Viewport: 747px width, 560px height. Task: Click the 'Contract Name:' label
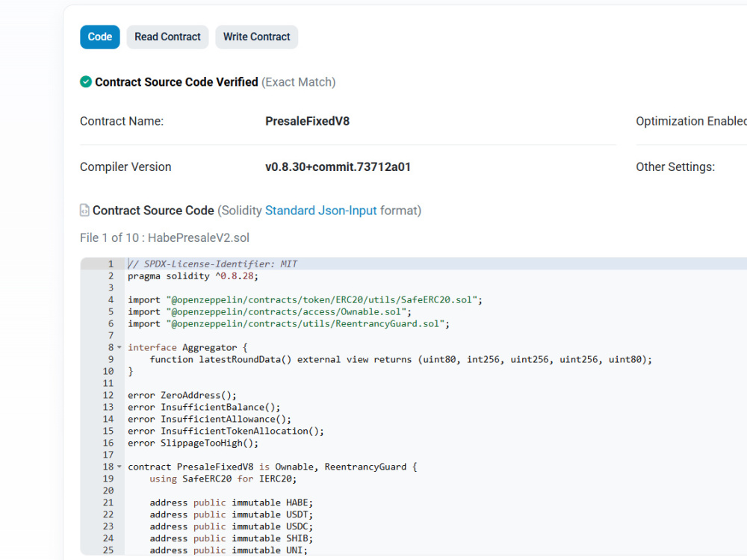pos(122,122)
